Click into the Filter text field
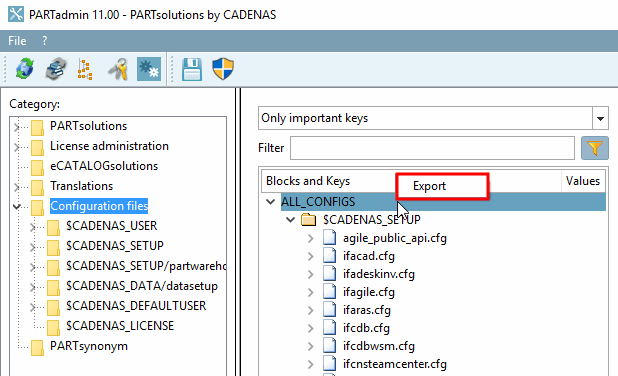Viewport: 618px width, 376px height. (432, 148)
